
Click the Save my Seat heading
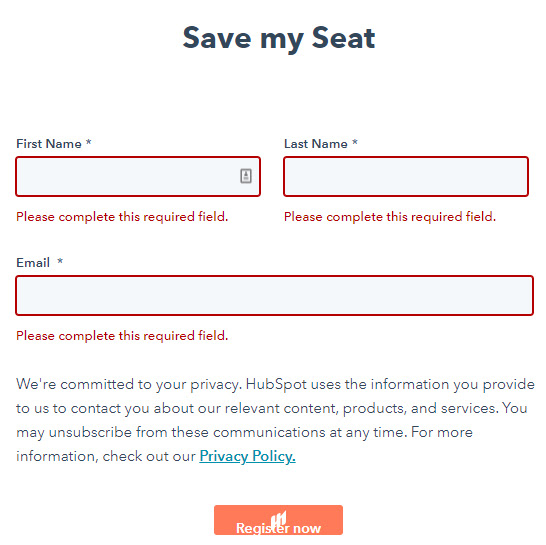pos(279,39)
